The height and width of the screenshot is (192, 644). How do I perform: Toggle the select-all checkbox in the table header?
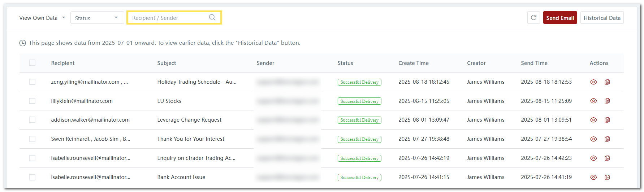tap(32, 63)
